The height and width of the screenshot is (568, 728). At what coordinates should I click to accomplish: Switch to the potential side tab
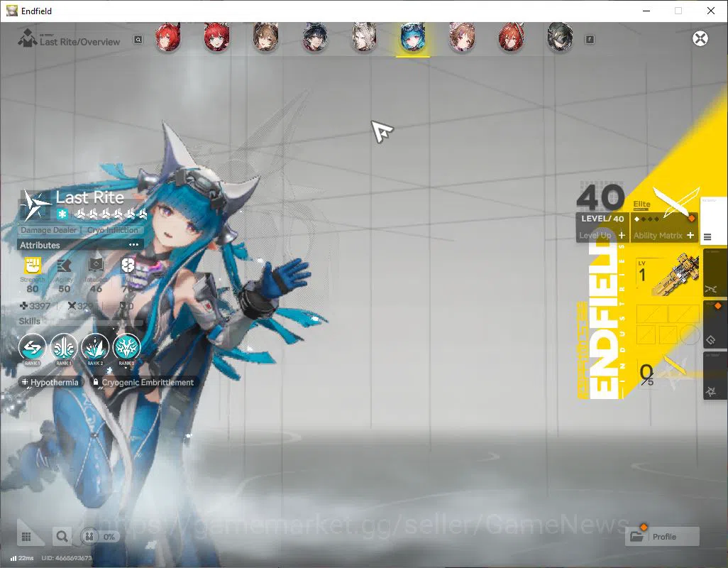click(715, 376)
